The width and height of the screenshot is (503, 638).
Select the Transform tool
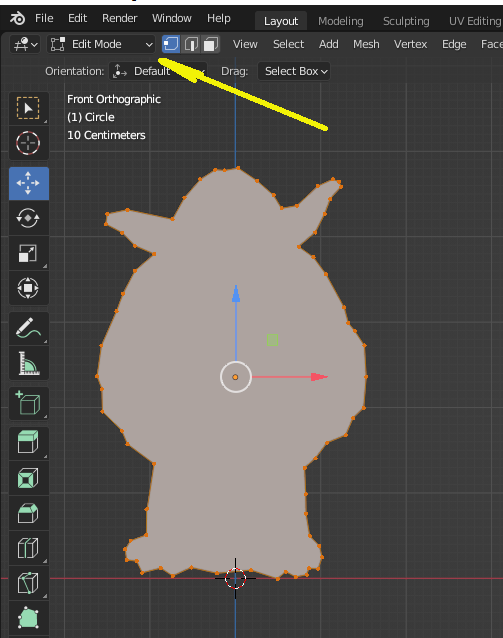tap(28, 288)
